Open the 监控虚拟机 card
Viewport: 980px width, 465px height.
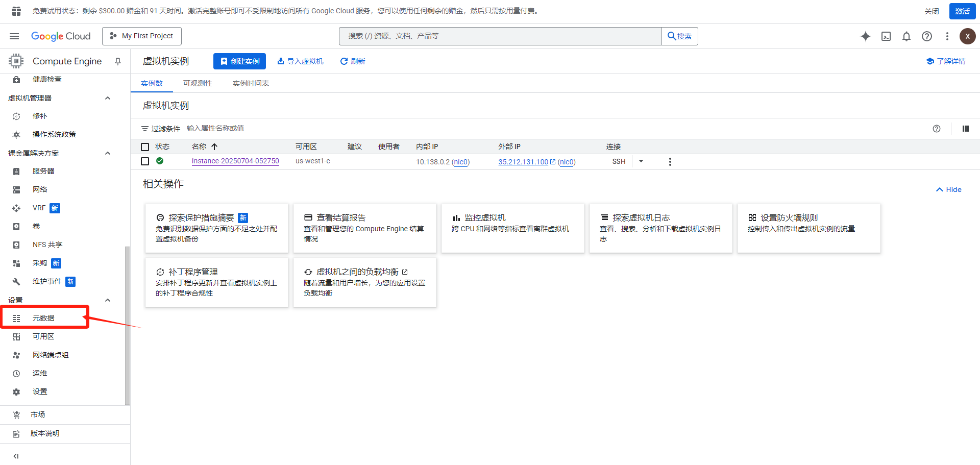point(513,228)
